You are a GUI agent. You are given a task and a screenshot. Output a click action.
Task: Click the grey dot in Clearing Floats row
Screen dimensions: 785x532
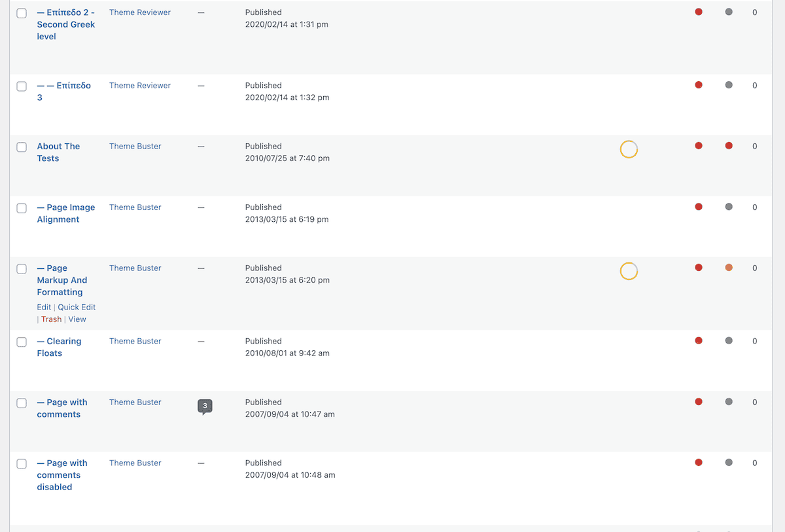(x=729, y=340)
